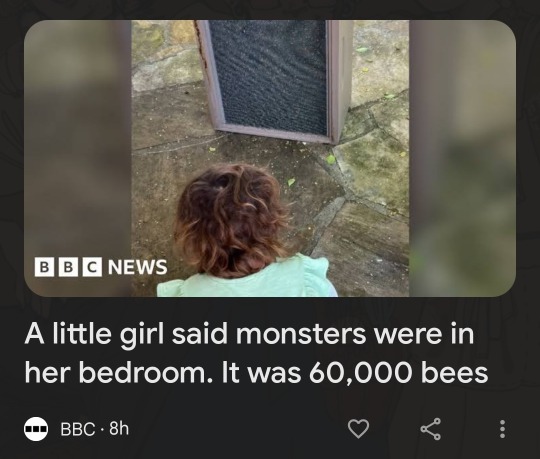
Task: Click the '60,000 bees' text
Action: (398, 373)
